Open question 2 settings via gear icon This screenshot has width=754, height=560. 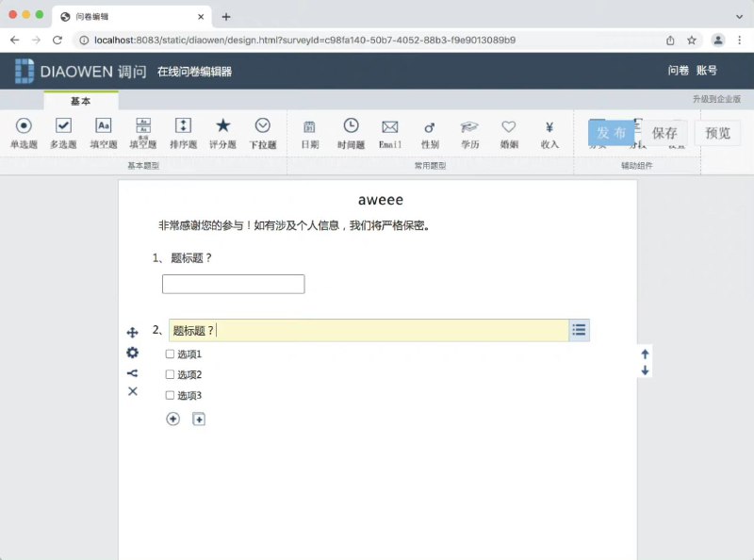131,353
